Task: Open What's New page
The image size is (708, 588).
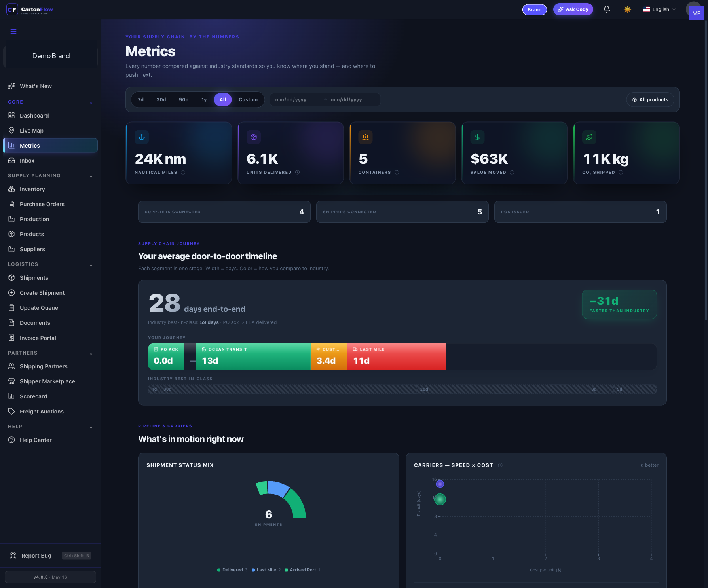Action: (36, 86)
